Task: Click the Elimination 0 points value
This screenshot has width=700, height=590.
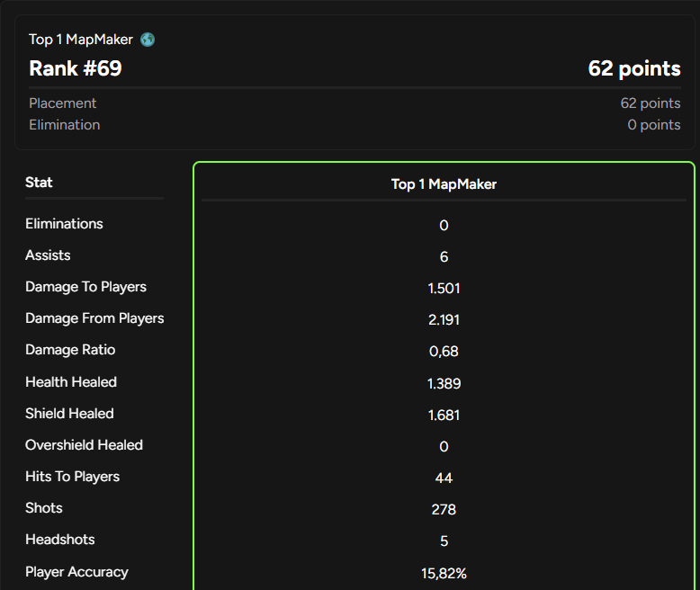Action: point(654,125)
